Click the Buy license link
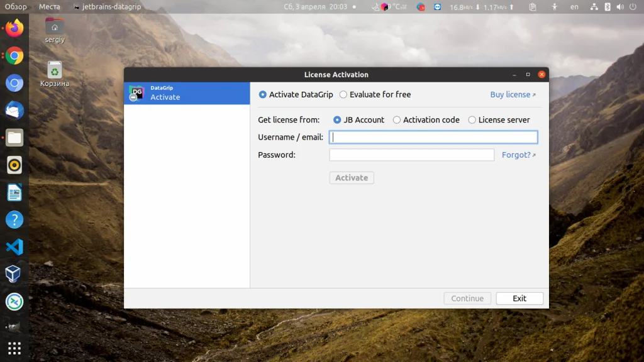644x362 pixels. (512, 95)
